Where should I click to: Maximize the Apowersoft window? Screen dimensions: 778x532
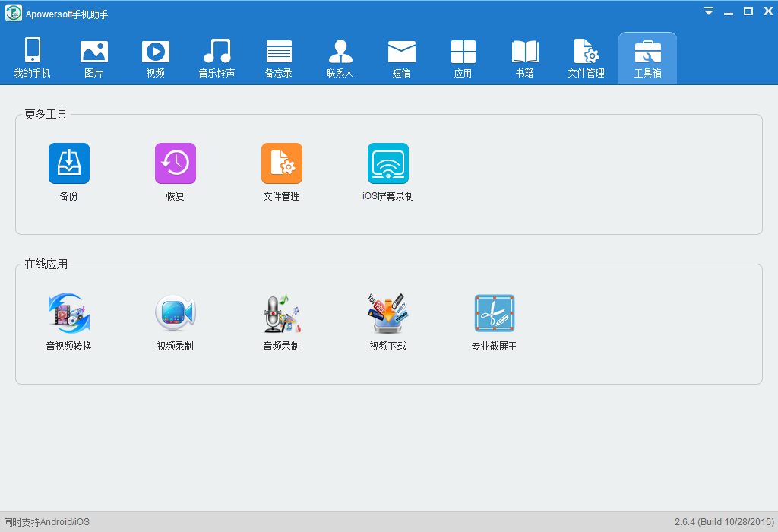[x=748, y=11]
